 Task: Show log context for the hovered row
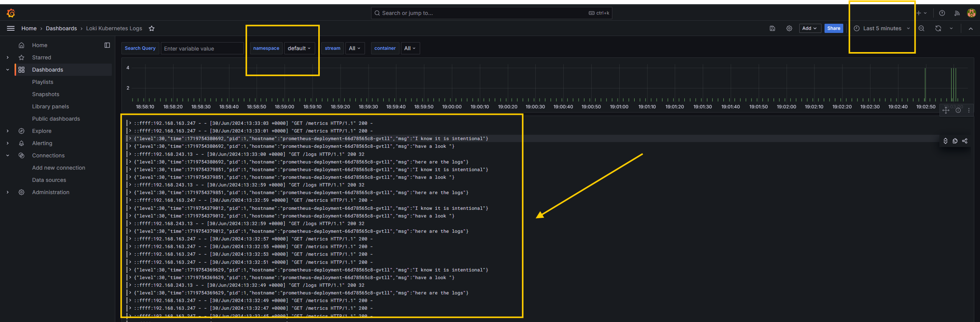[945, 141]
